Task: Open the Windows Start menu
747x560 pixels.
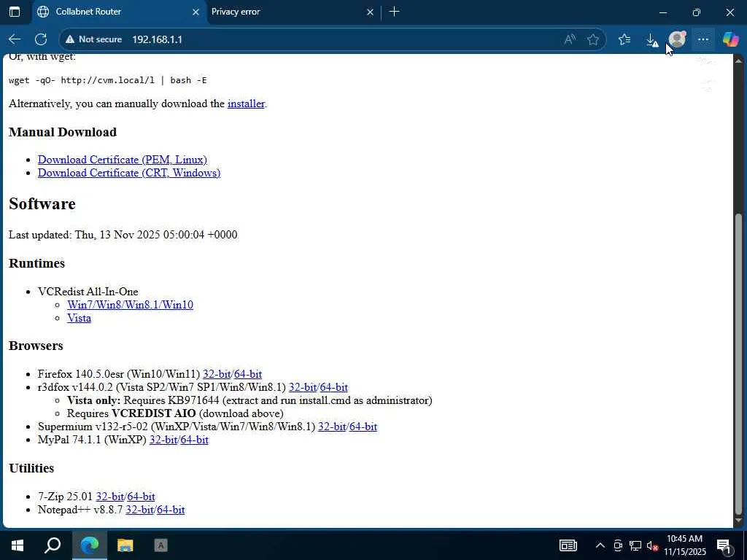Action: click(x=18, y=545)
